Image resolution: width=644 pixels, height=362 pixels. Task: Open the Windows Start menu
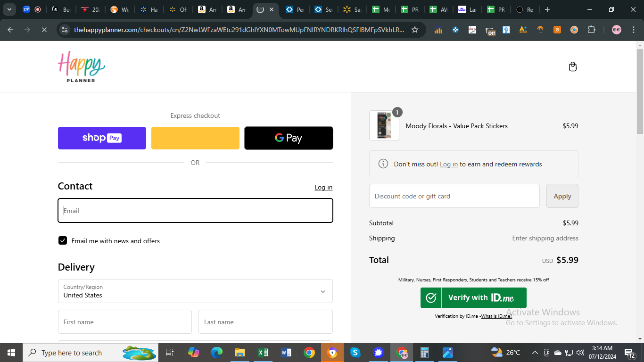point(11,353)
